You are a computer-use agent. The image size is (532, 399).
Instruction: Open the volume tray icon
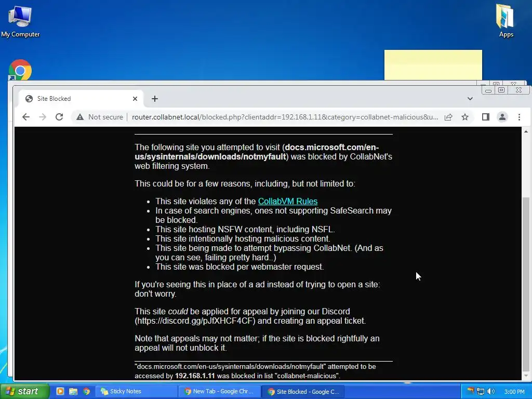pos(490,392)
